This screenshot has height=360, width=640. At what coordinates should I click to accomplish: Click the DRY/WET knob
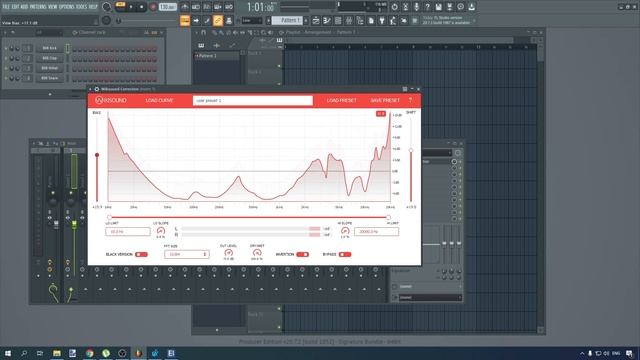(257, 253)
